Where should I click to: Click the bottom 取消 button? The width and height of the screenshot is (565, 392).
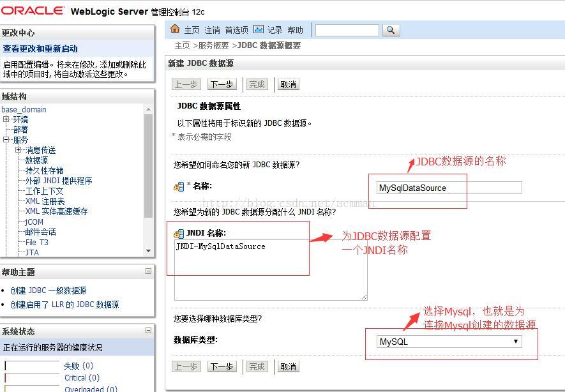point(289,366)
